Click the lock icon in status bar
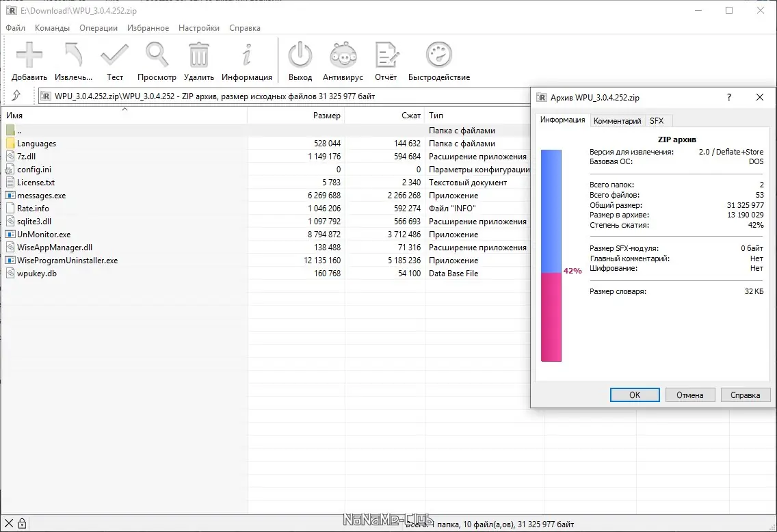 pyautogui.click(x=22, y=523)
